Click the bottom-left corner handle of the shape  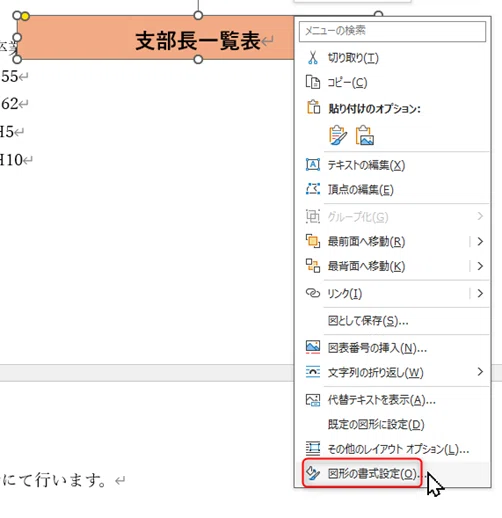[17, 59]
